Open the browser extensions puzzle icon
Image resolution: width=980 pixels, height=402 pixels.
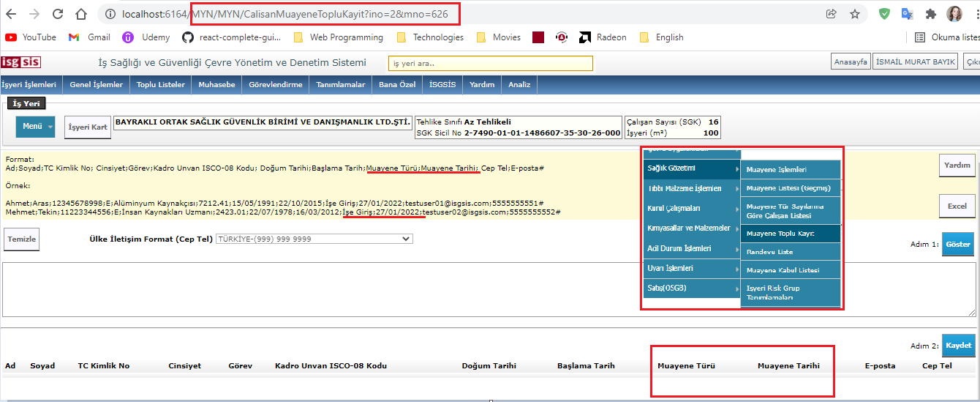[x=930, y=14]
